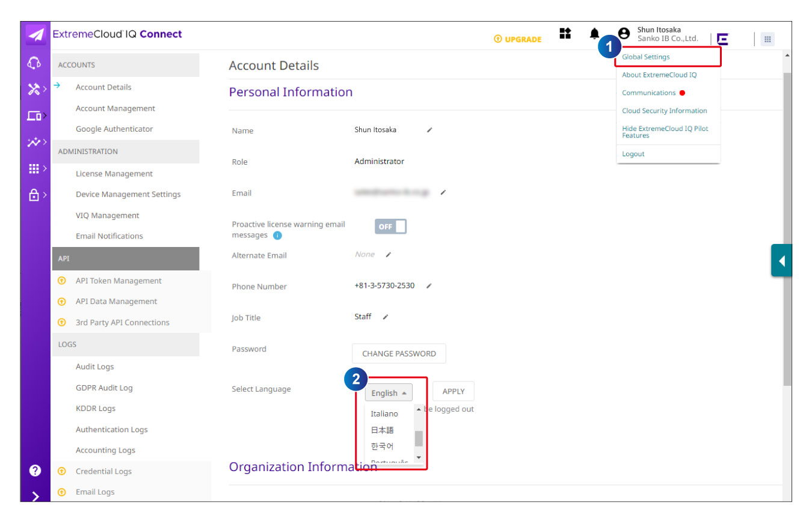This screenshot has width=812, height=521.
Task: Choose 한국어 from language list
Action: pos(383,446)
